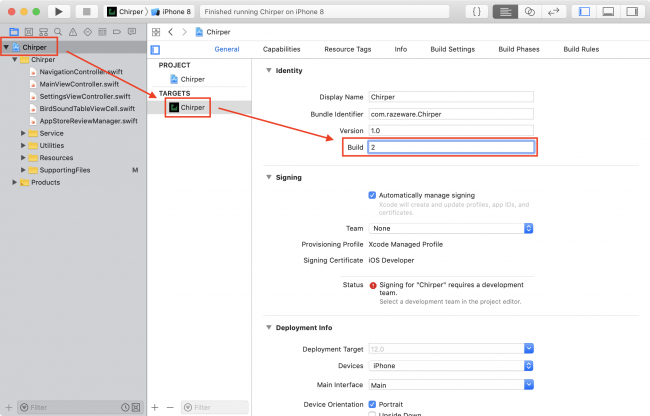Open the code snippet library braces button
Image resolution: width=650 pixels, height=416 pixels.
click(477, 12)
